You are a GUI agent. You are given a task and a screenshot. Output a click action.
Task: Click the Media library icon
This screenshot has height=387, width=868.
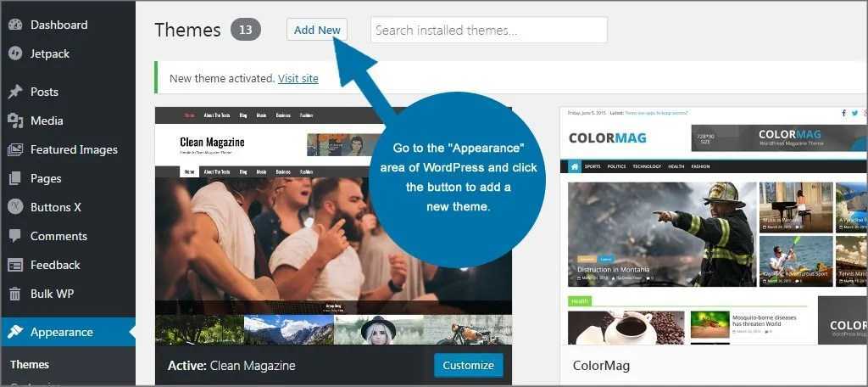15,121
